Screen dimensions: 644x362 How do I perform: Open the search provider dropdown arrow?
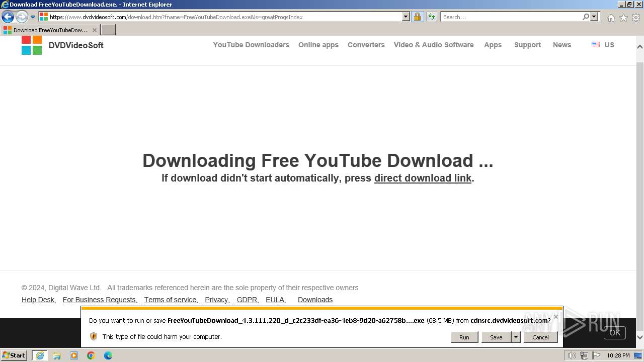point(594,17)
